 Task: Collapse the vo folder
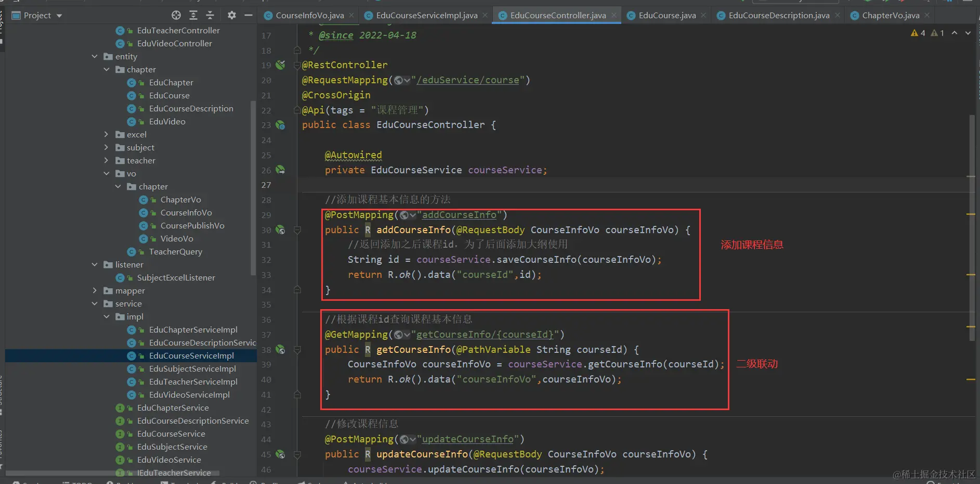click(107, 173)
